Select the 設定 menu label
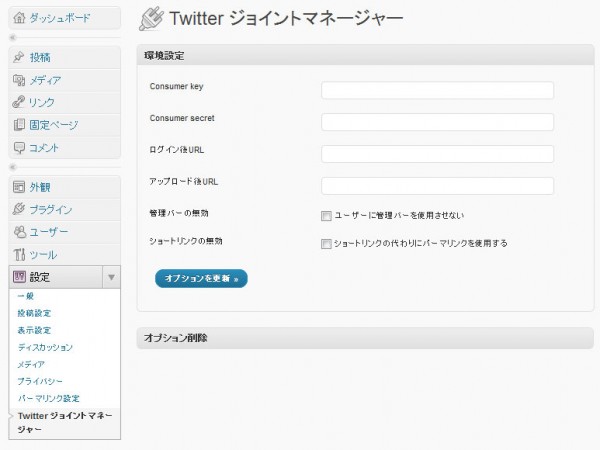This screenshot has height=450, width=600. click(40, 277)
